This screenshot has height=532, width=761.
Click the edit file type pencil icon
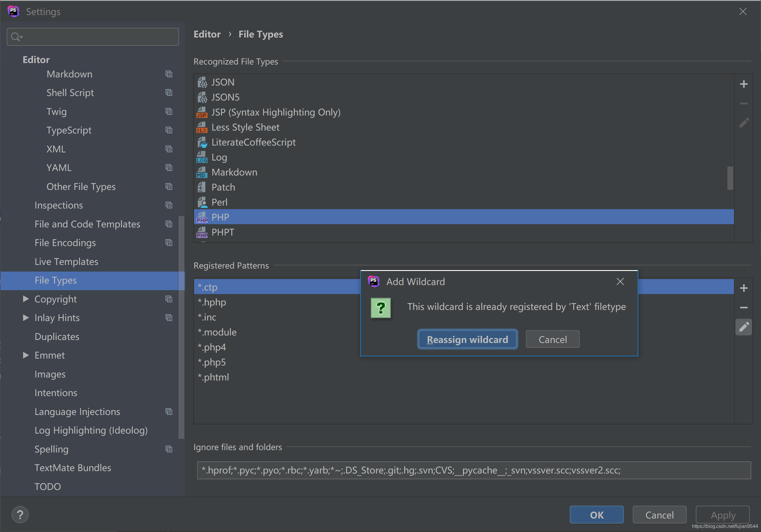[x=743, y=123]
